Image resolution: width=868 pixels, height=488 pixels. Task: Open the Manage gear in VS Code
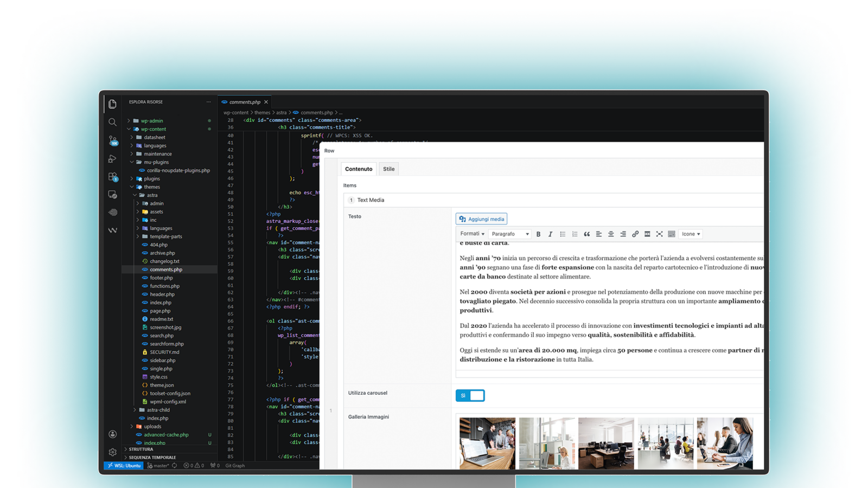(112, 452)
